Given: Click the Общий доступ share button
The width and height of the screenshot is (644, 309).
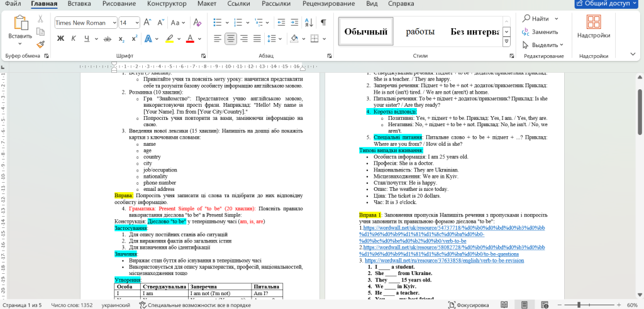Looking at the screenshot, I should [606, 4].
